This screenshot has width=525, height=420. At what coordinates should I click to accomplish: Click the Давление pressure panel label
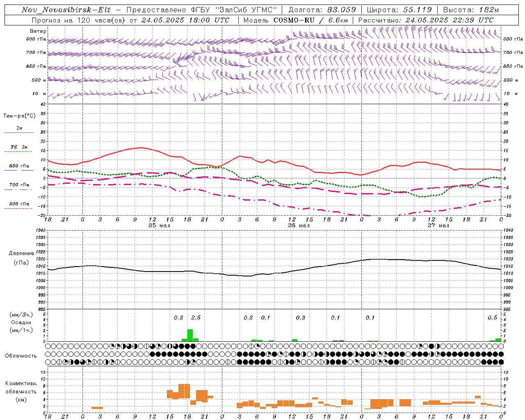click(21, 253)
